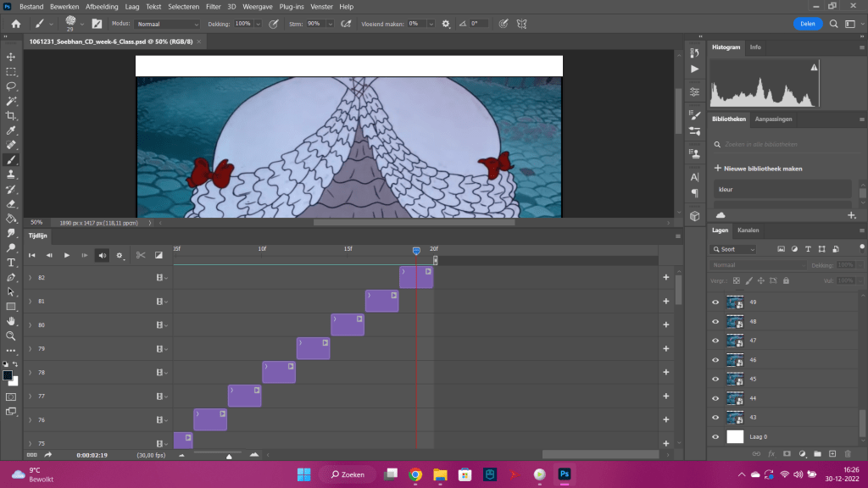
Task: Click the foreground color swatch
Action: pyautogui.click(x=8, y=374)
